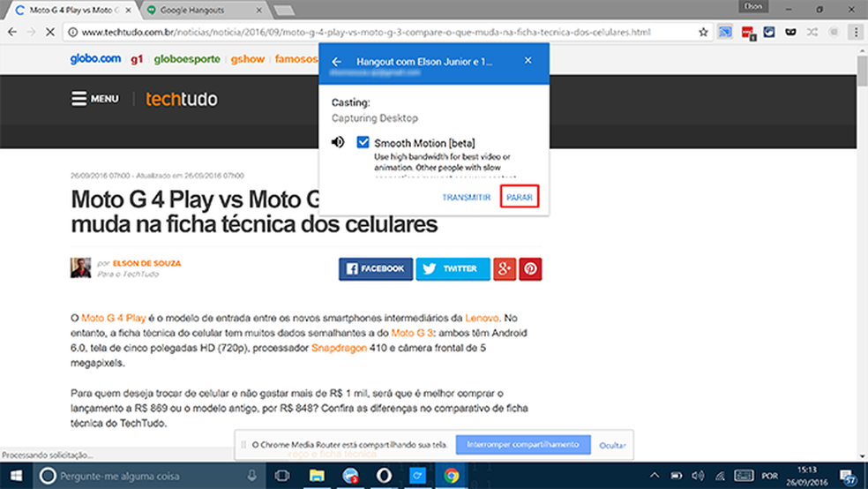Open the Moto G 4 Play link
Image resolution: width=868 pixels, height=489 pixels.
(114, 318)
